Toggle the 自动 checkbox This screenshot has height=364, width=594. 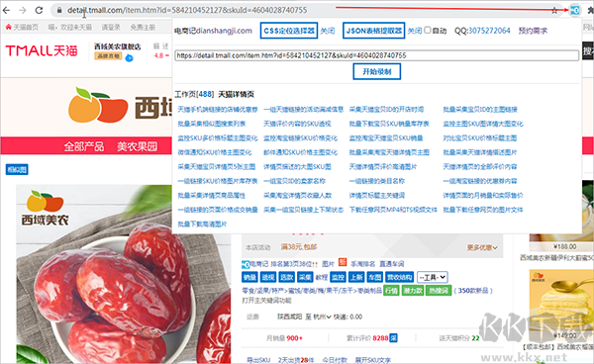pyautogui.click(x=428, y=31)
